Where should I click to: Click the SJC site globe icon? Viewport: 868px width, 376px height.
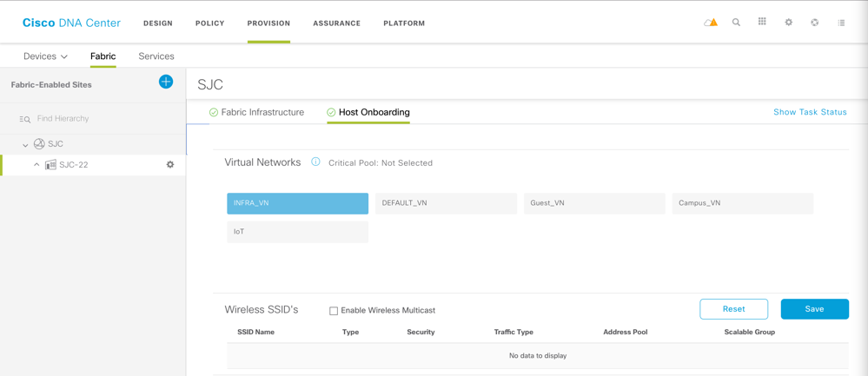click(39, 144)
